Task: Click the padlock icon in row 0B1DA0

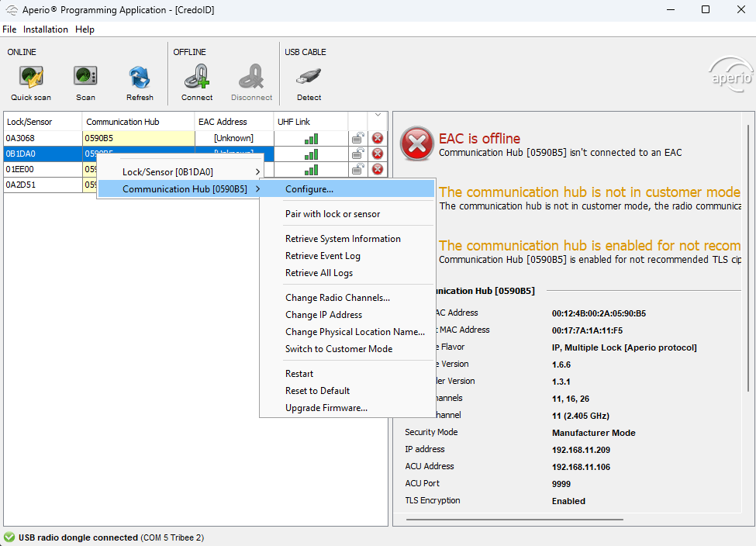Action: (357, 154)
